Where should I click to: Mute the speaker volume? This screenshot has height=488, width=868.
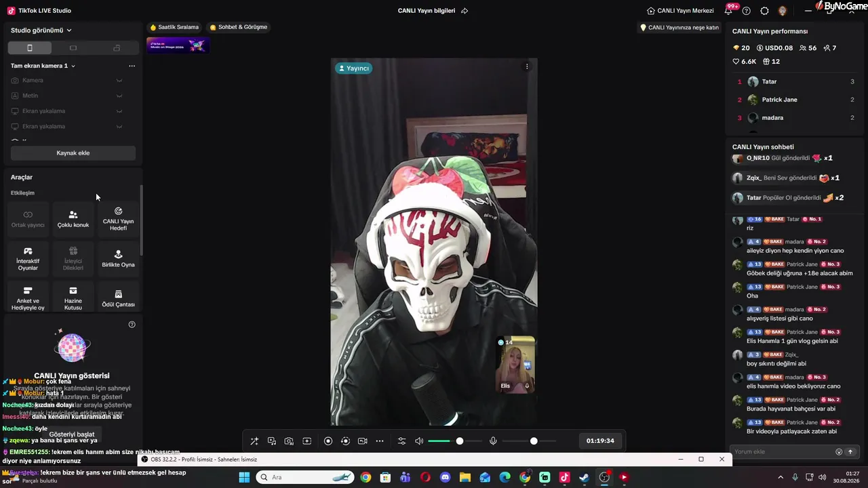419,441
